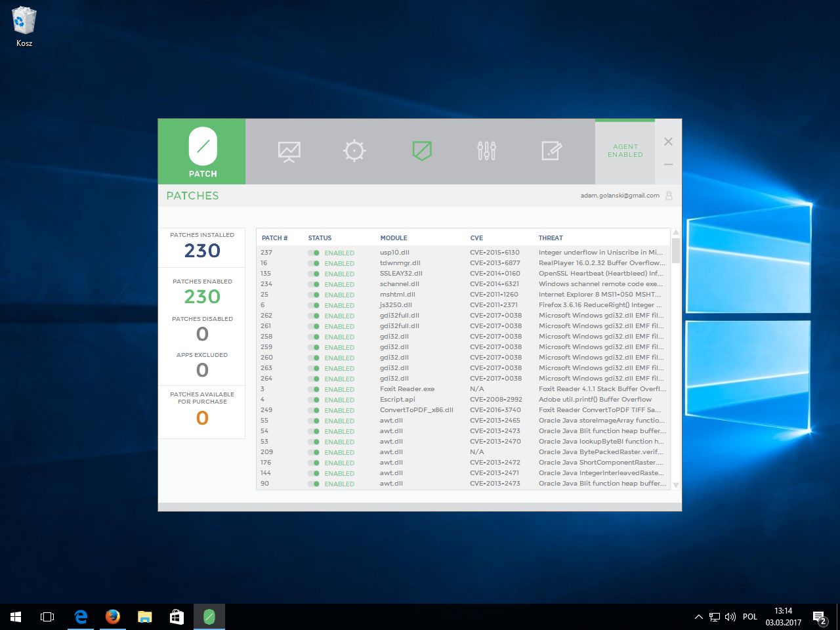
Task: Toggle the AGENT ENABLED button
Action: click(625, 151)
